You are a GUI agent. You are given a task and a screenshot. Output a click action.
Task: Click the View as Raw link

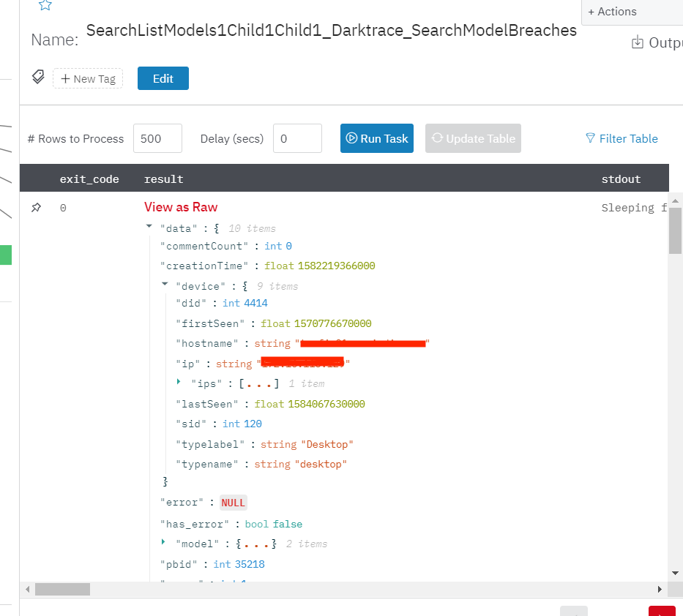pyautogui.click(x=181, y=207)
